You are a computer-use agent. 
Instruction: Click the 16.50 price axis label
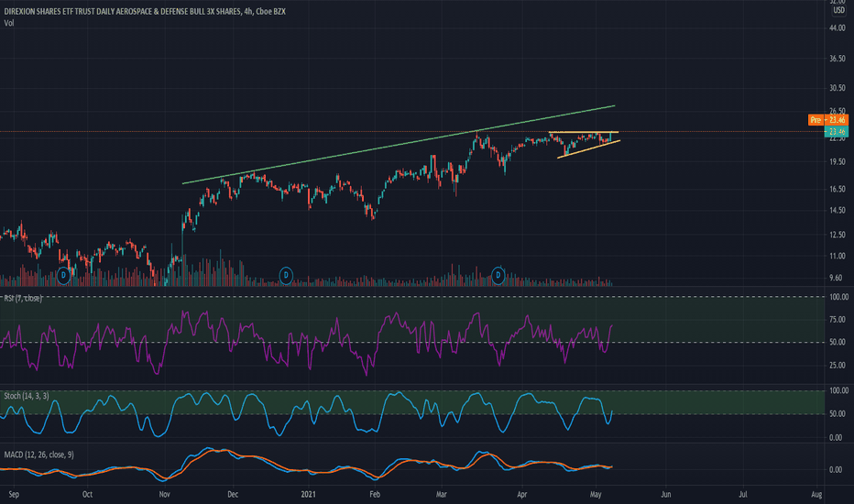(x=838, y=189)
